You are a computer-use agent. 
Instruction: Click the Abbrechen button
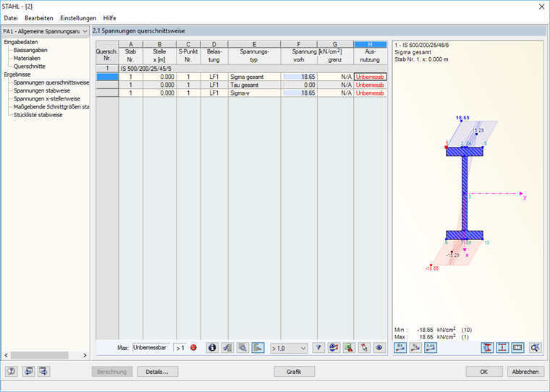(525, 372)
